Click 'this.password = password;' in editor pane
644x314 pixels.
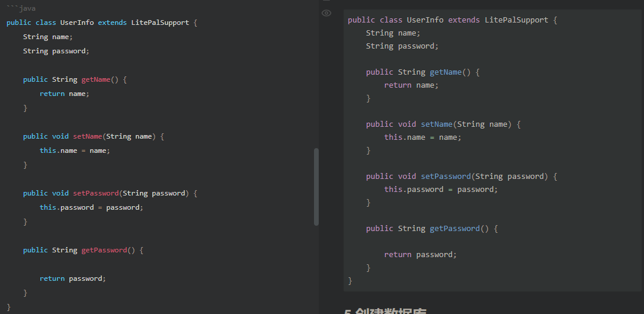click(91, 208)
